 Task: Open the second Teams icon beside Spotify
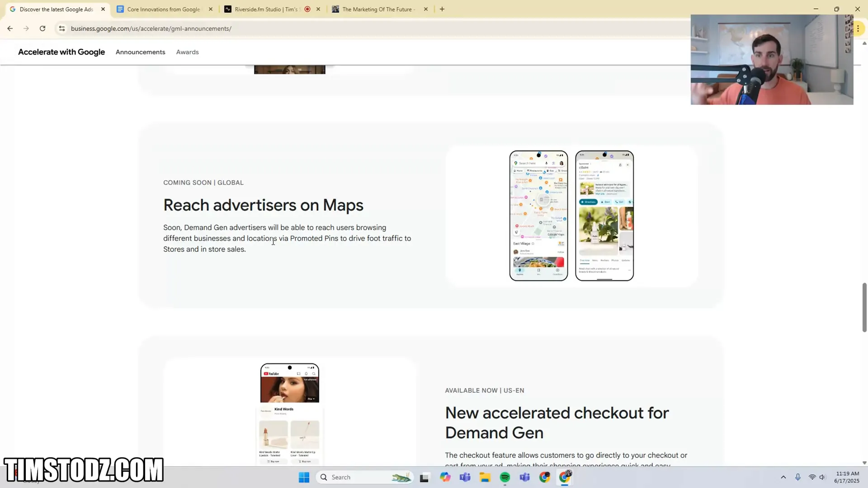click(525, 477)
